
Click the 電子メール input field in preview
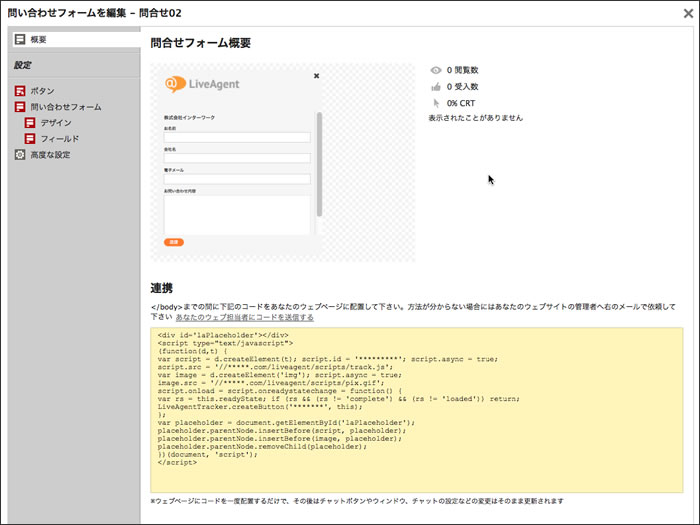point(237,179)
